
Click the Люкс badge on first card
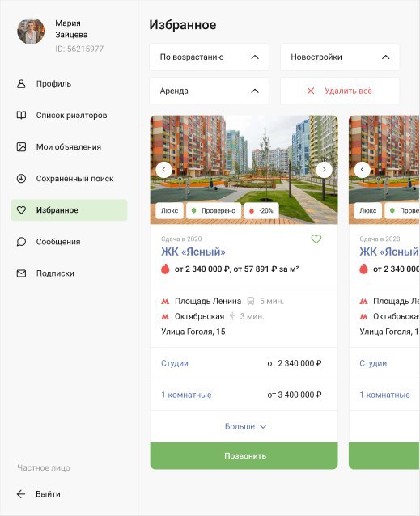tap(169, 210)
